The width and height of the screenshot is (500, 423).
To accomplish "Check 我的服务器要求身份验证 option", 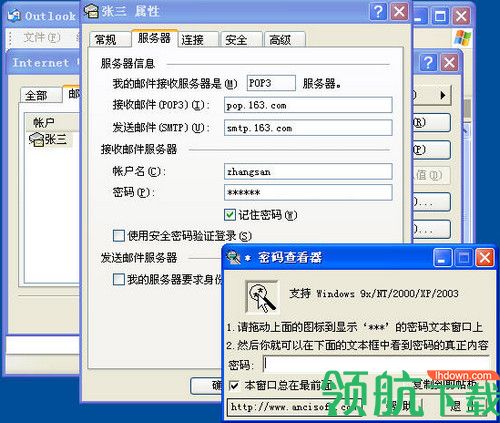I will tap(119, 279).
